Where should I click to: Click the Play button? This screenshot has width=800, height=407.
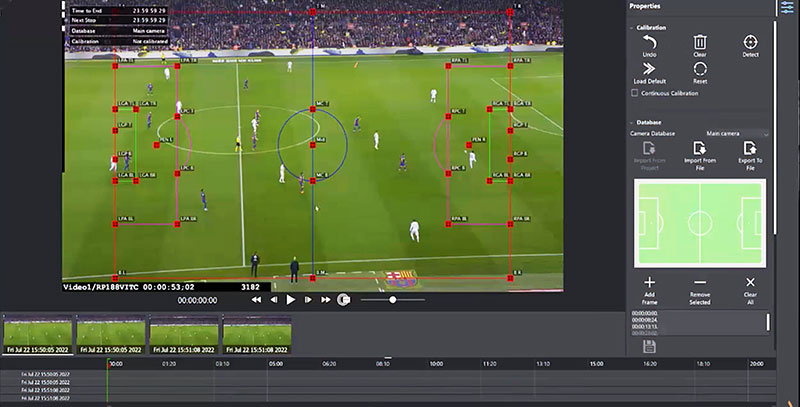coord(290,300)
